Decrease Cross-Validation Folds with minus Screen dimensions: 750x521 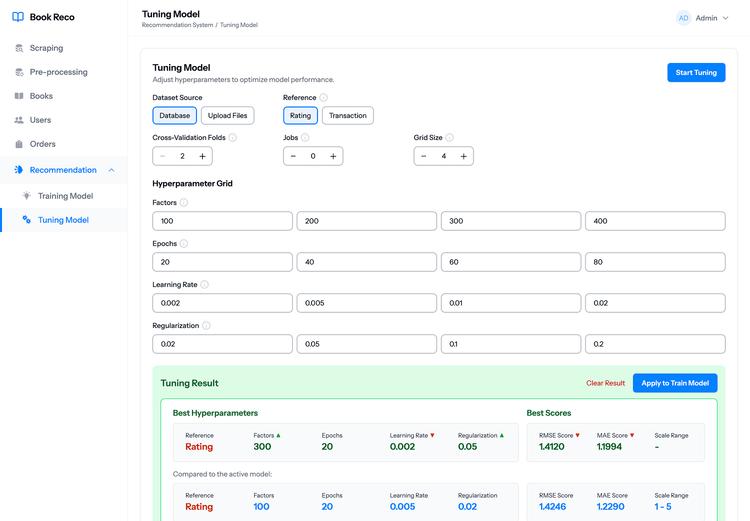pos(163,156)
